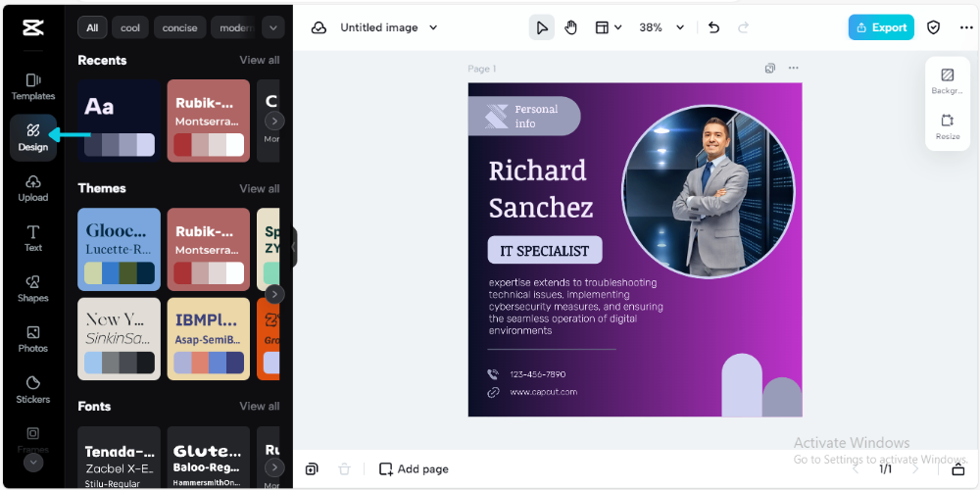Select the Rubik Montserrat theme in Themes
The width and height of the screenshot is (980, 490).
click(208, 249)
